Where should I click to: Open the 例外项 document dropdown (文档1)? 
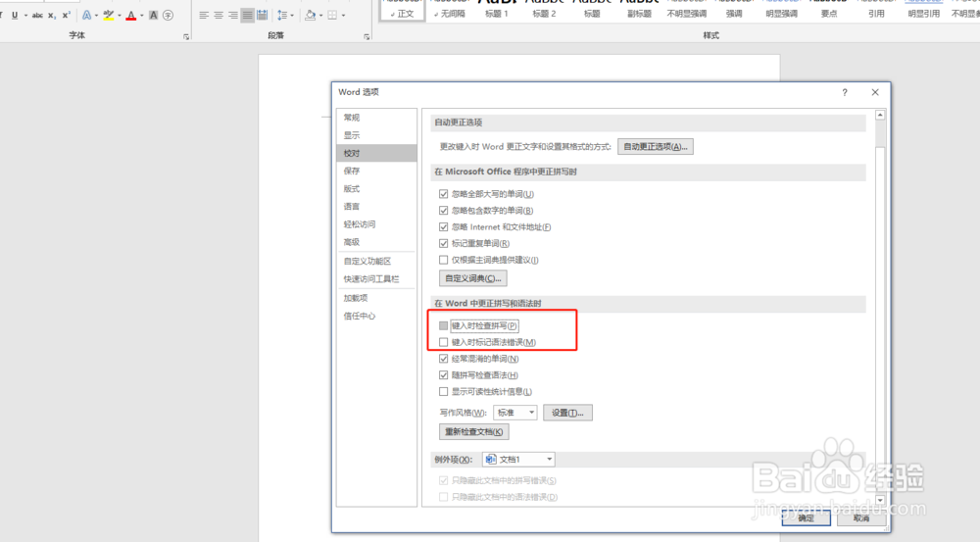coord(518,460)
